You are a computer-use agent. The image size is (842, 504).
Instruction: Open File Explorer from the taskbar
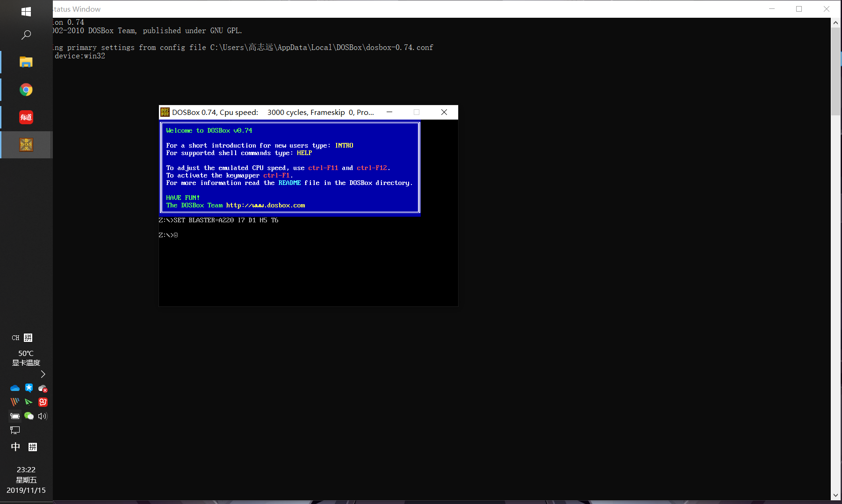(x=26, y=62)
